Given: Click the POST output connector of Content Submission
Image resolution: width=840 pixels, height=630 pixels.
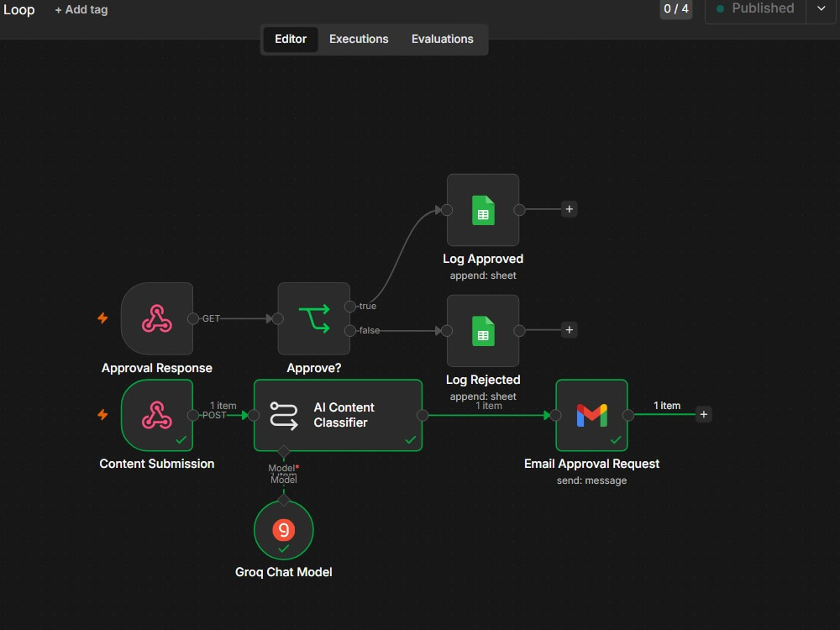Looking at the screenshot, I should [x=193, y=415].
